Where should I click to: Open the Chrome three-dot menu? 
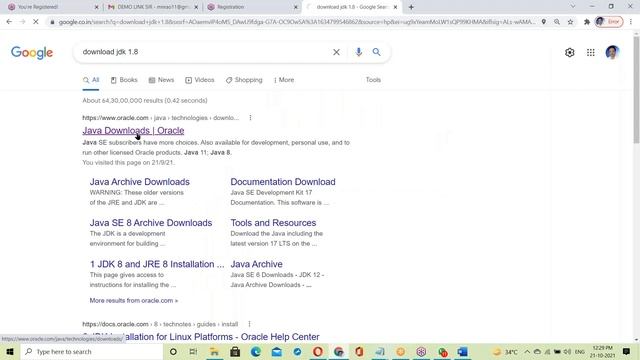click(631, 22)
